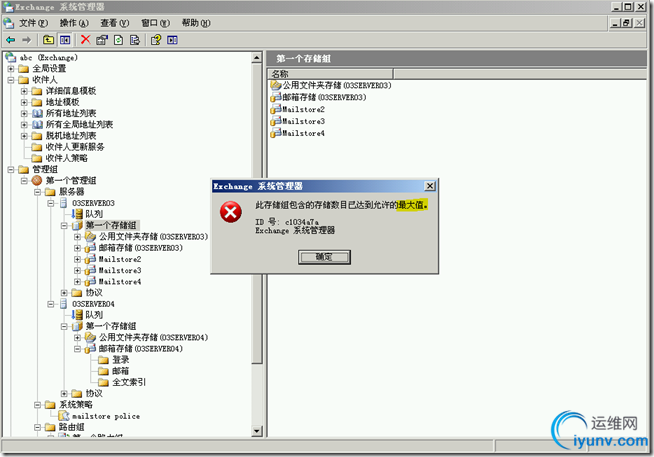This screenshot has height=457, width=654.
Task: Click the 名称 column header
Action: (330, 74)
